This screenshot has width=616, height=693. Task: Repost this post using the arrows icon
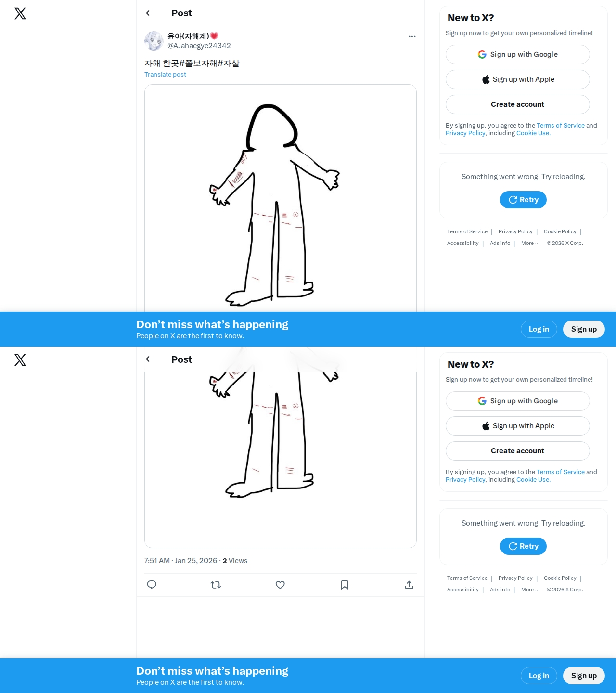click(216, 585)
